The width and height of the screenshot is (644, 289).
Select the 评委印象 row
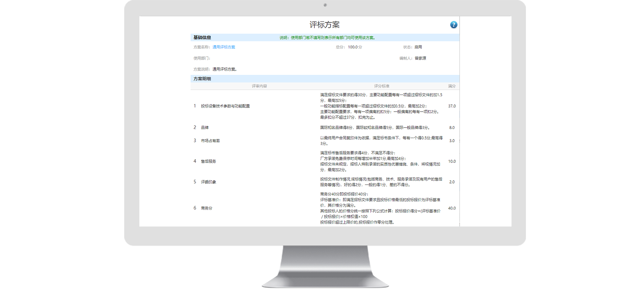coord(208,182)
